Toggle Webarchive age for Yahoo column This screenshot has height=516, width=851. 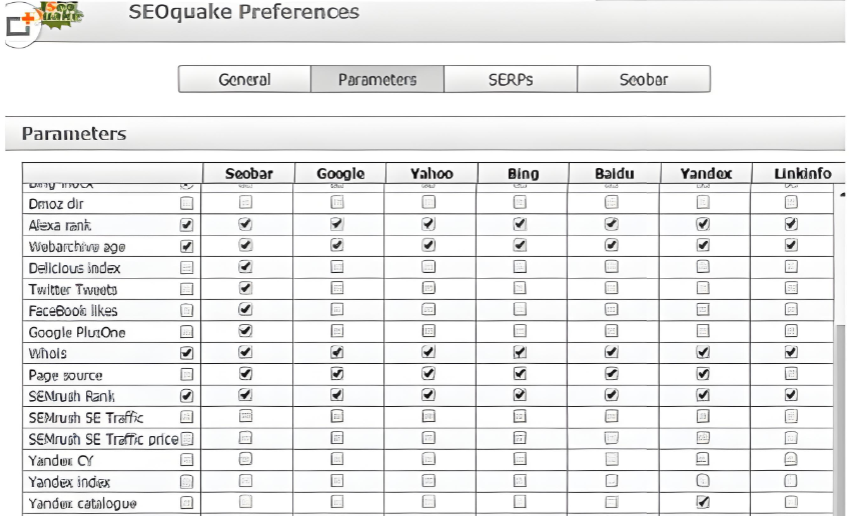(x=428, y=246)
